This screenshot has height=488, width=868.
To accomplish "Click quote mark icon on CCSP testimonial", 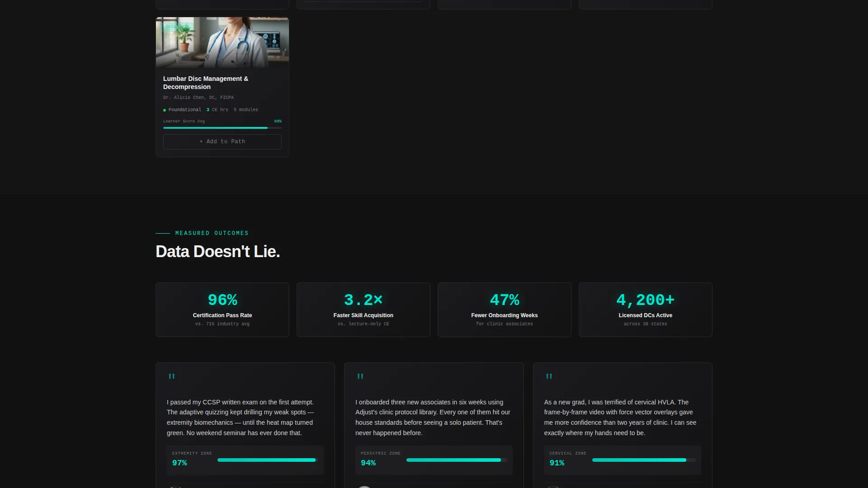I will pos(172,376).
